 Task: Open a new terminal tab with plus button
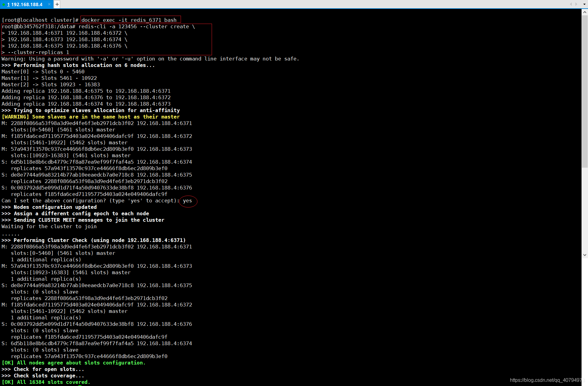click(57, 4)
